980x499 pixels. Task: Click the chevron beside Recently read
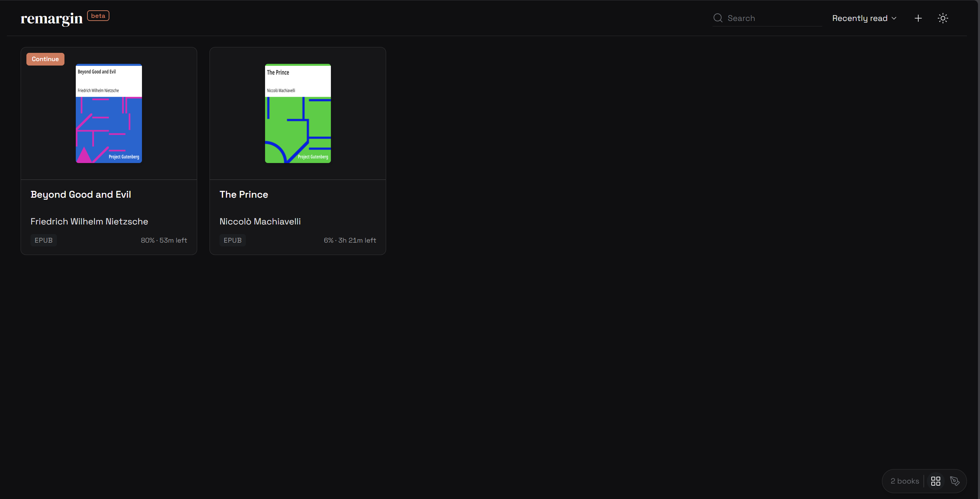pos(894,18)
